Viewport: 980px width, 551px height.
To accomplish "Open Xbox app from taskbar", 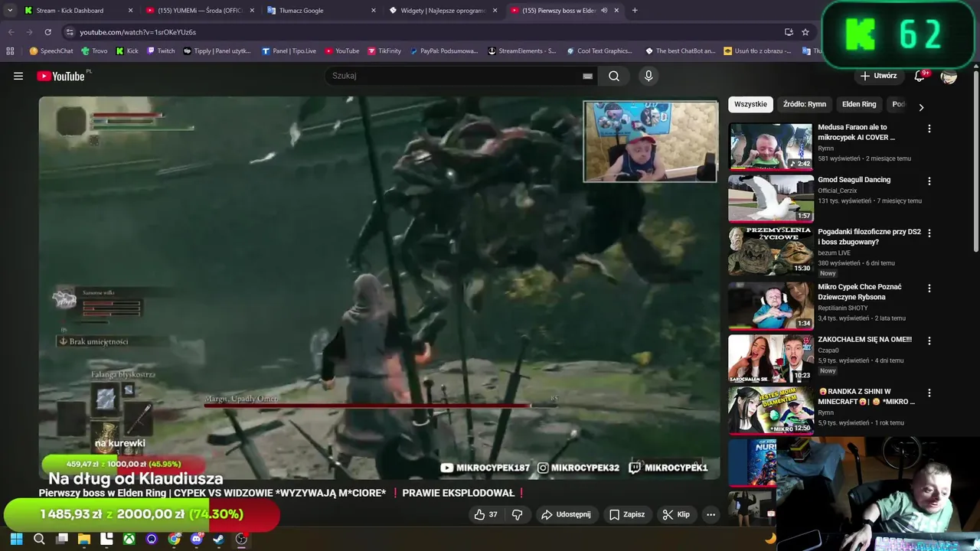I will coord(129,539).
